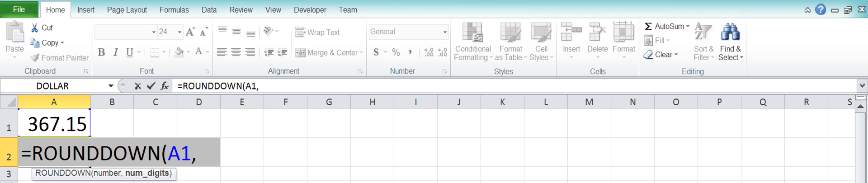Click ROUNDDOWN link in function tooltip
The image size is (868, 183).
pos(63,174)
